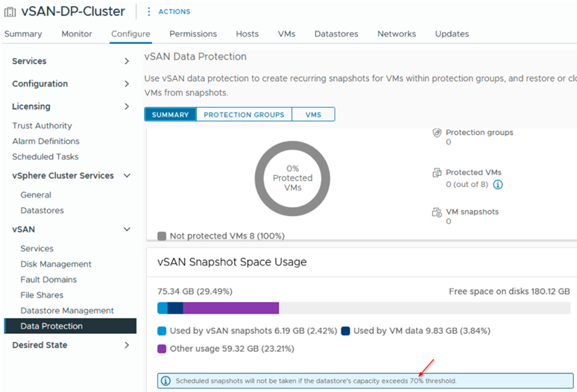Click Other usage 59.32 GB (23.21%) text

tap(232, 349)
